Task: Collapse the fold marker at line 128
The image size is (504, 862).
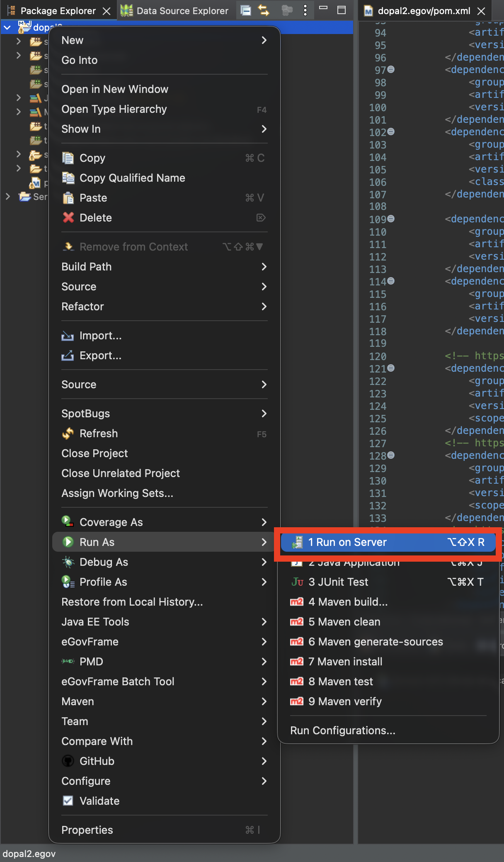Action: [x=391, y=455]
